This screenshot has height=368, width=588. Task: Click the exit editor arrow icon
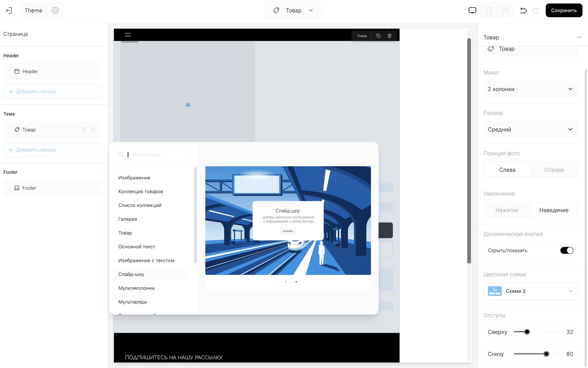(x=9, y=11)
